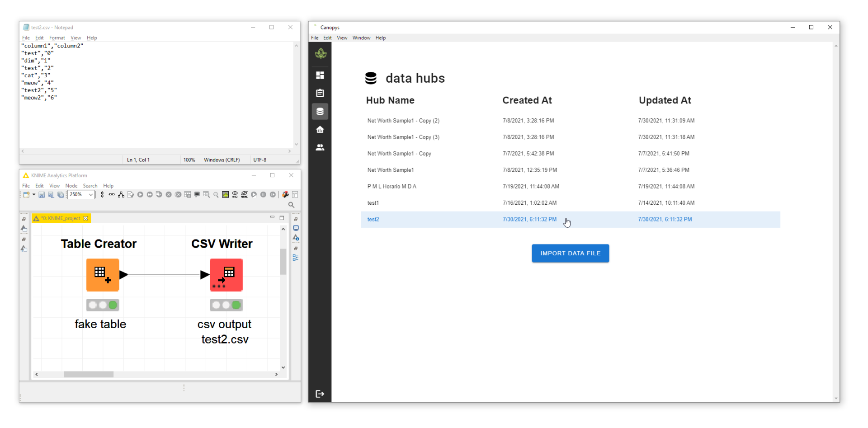
Task: Click the horizontal node alignment icon
Action: click(x=112, y=195)
